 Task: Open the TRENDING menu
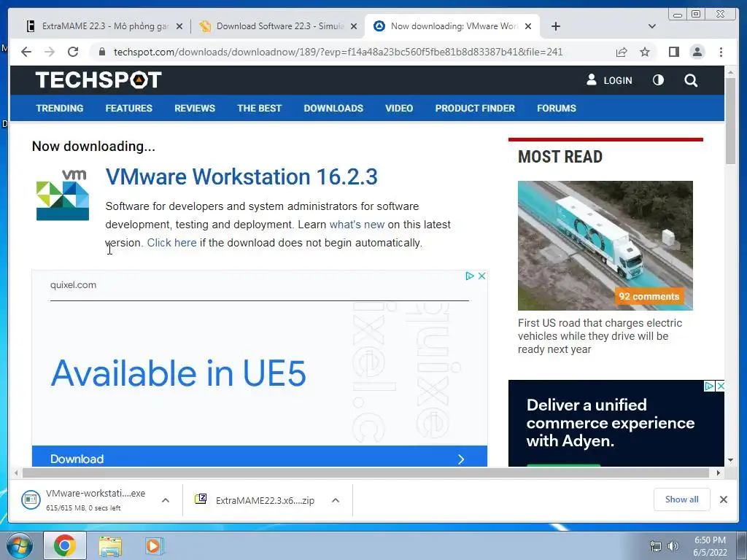(60, 108)
